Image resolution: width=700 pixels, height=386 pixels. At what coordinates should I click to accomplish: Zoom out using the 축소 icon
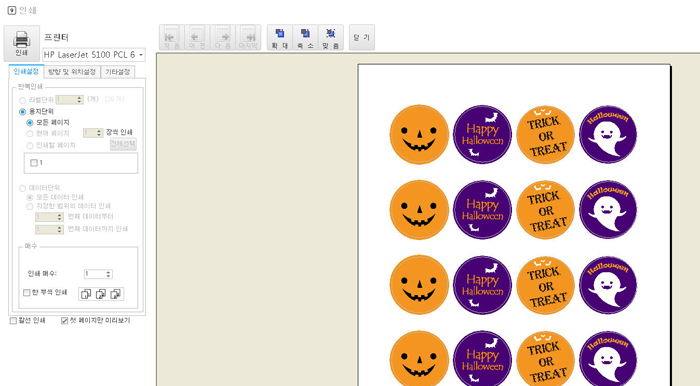(305, 37)
